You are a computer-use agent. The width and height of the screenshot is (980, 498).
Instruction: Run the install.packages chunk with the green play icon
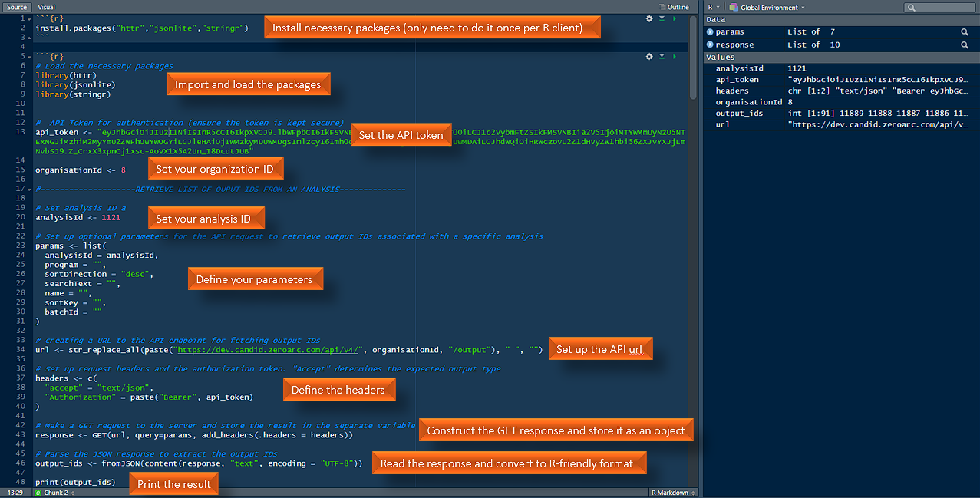pos(673,18)
